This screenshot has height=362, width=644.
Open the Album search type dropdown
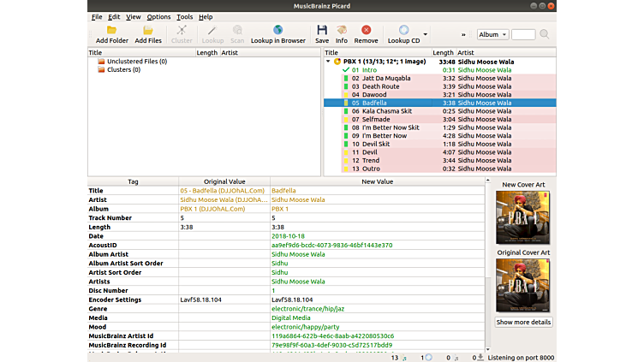pos(492,34)
